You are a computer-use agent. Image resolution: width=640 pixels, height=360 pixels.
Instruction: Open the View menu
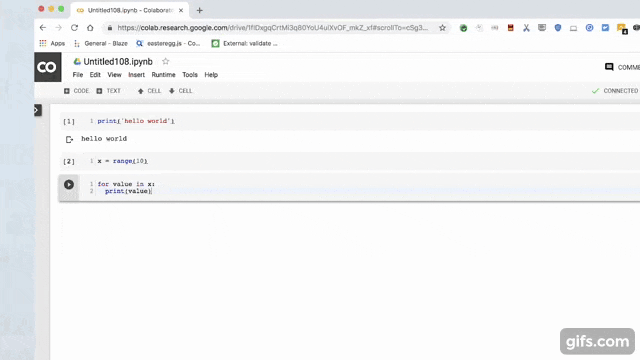coord(114,75)
